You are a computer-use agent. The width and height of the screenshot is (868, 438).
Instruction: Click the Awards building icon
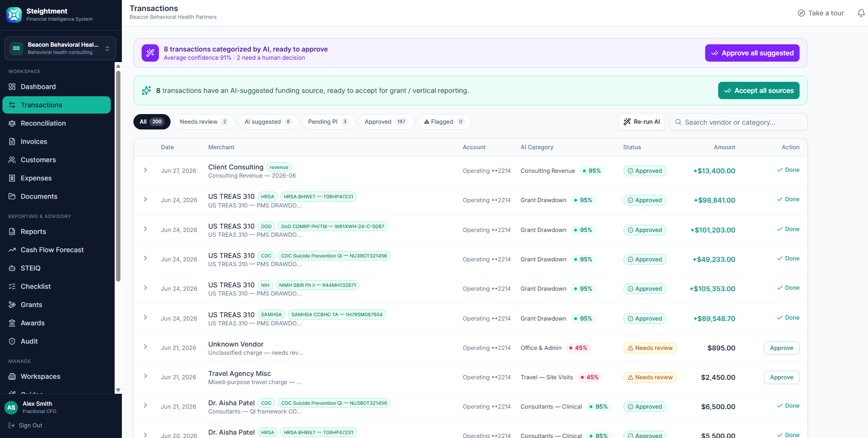(x=12, y=323)
